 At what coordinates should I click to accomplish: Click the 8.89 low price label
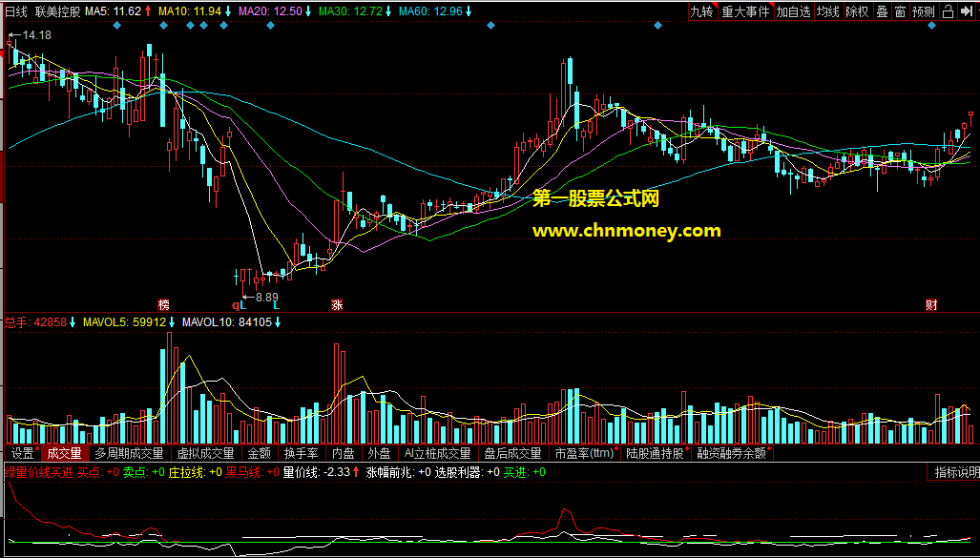267,298
